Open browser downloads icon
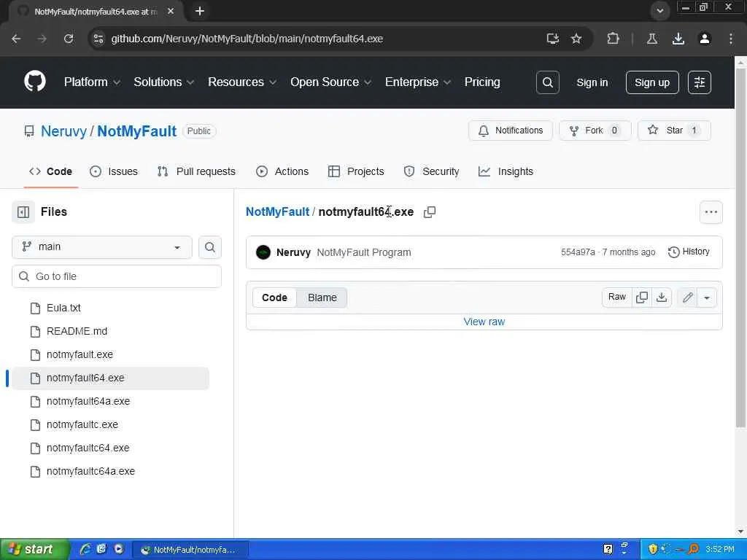Image resolution: width=747 pixels, height=560 pixels. 678,39
